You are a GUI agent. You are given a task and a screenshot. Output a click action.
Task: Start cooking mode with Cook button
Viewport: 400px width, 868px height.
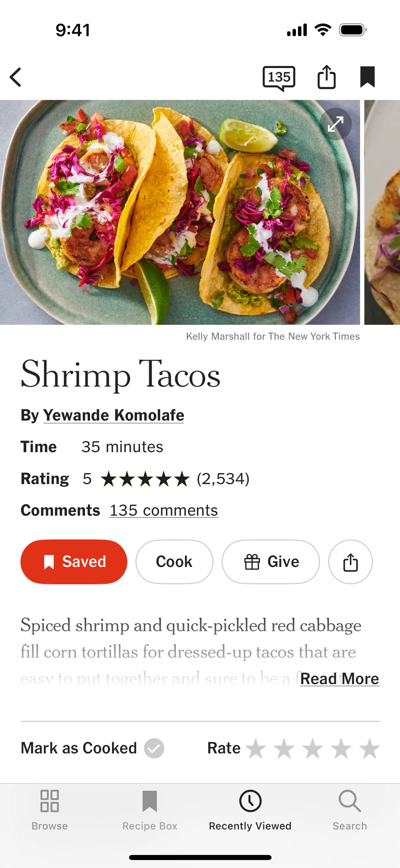[x=174, y=562]
